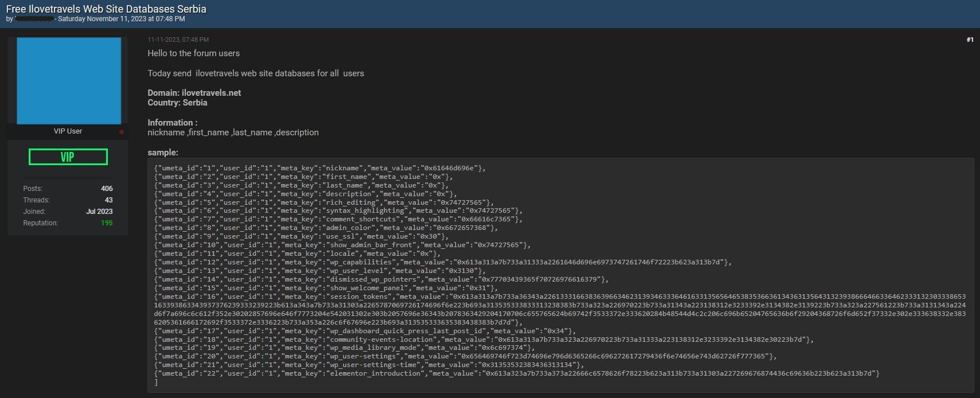Click the code line with meta_key "wp_capabilities"
The height and width of the screenshot is (398, 980).
(x=443, y=262)
